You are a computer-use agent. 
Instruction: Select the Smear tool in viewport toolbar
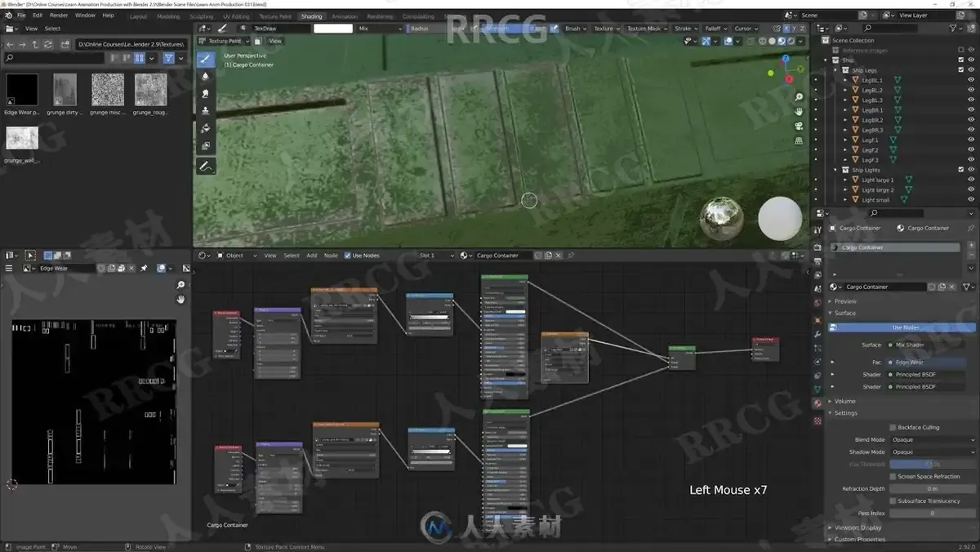coord(205,93)
